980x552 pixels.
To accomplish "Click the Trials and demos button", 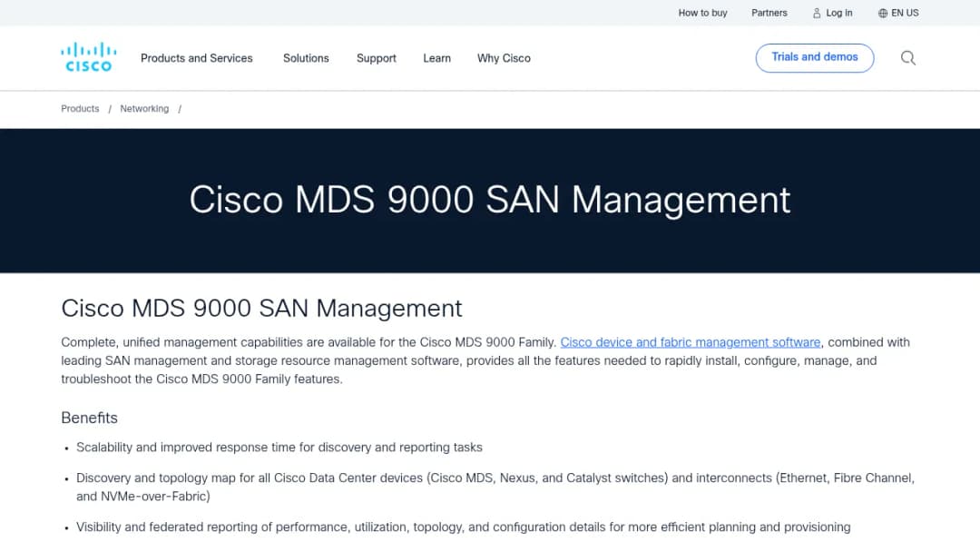I will [x=814, y=57].
